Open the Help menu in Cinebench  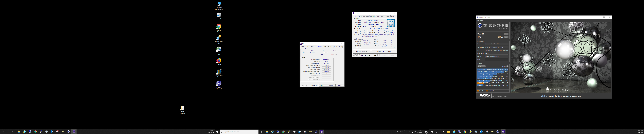[482, 20]
